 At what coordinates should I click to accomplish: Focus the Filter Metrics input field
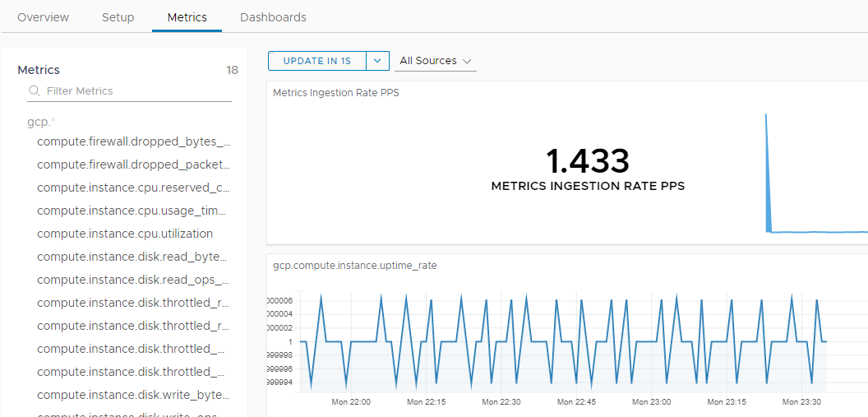[130, 91]
